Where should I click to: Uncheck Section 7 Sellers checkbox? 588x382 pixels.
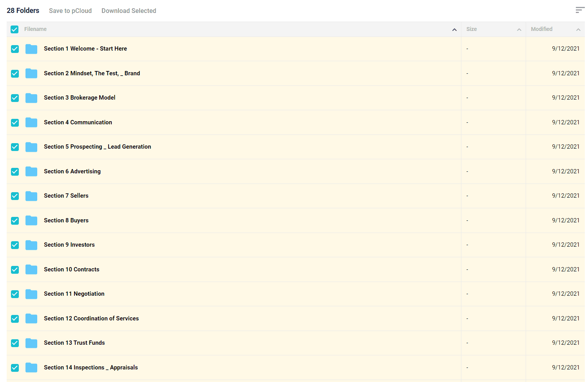pos(15,196)
